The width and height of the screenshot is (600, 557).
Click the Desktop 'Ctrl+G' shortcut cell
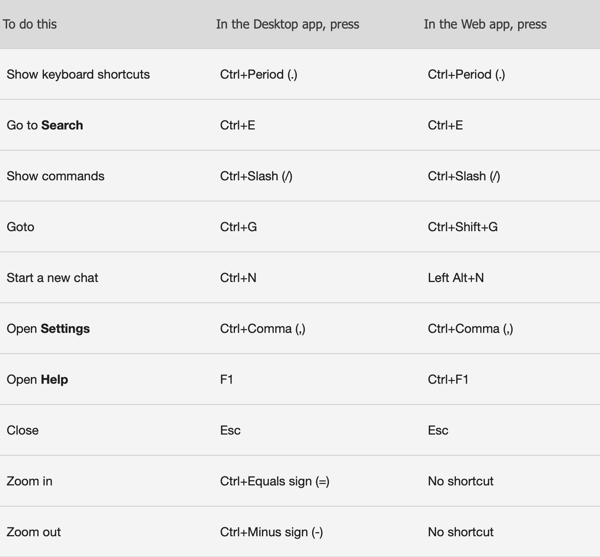pyautogui.click(x=238, y=227)
